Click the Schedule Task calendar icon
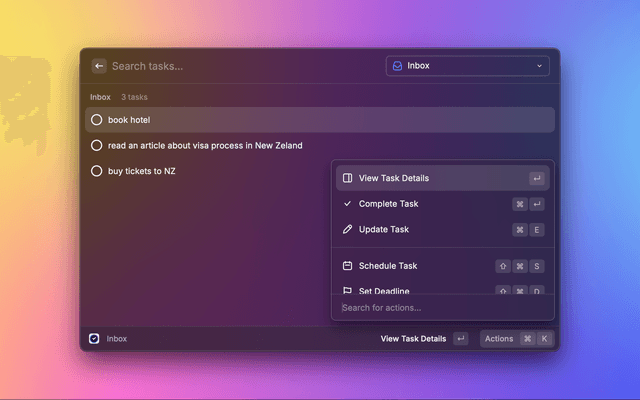The image size is (640, 400). pyautogui.click(x=347, y=266)
